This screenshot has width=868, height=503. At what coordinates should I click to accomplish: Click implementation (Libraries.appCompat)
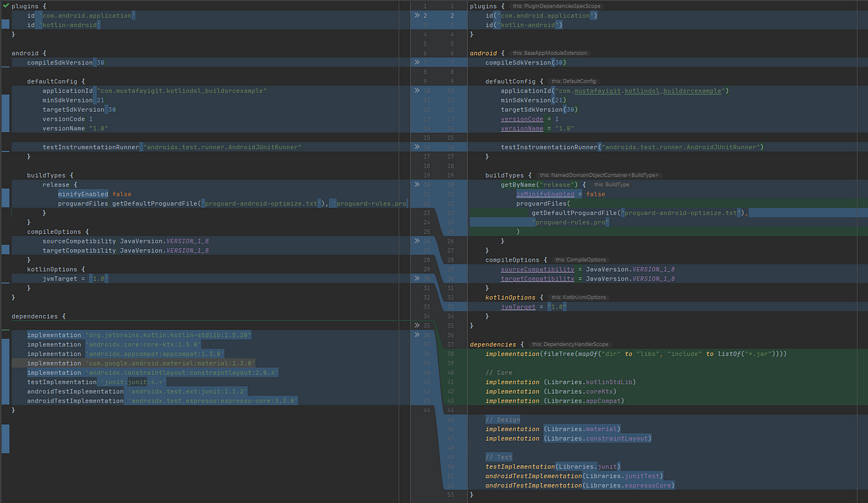click(555, 401)
